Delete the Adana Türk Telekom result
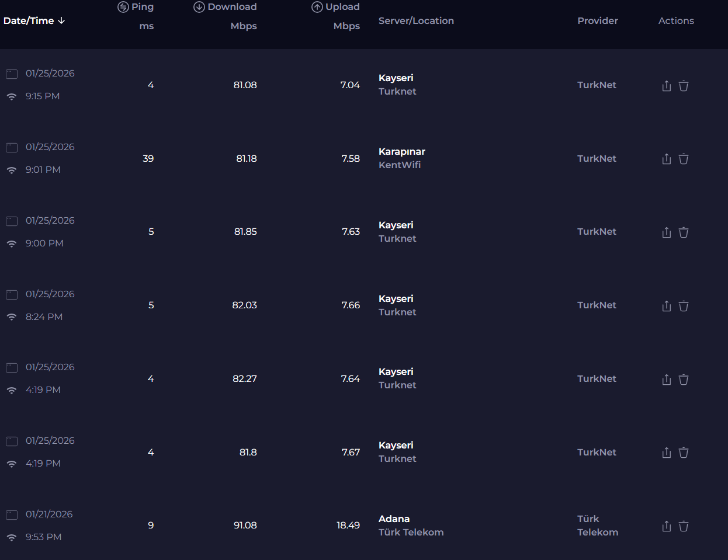The height and width of the screenshot is (560, 728). [684, 526]
